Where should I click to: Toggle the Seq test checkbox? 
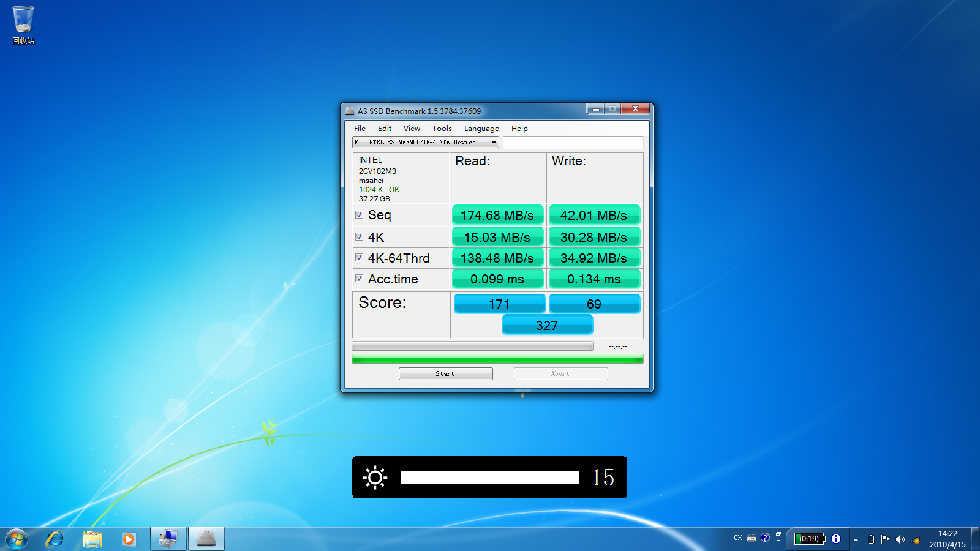click(x=360, y=215)
